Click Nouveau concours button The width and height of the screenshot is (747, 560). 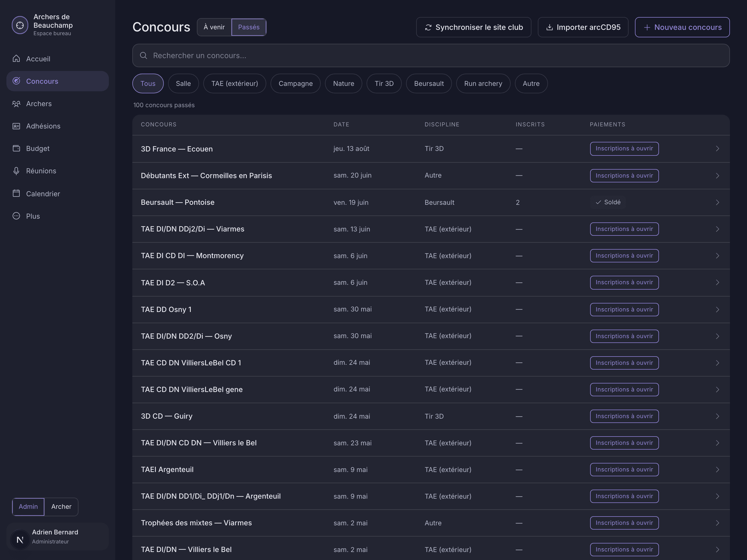[682, 27]
